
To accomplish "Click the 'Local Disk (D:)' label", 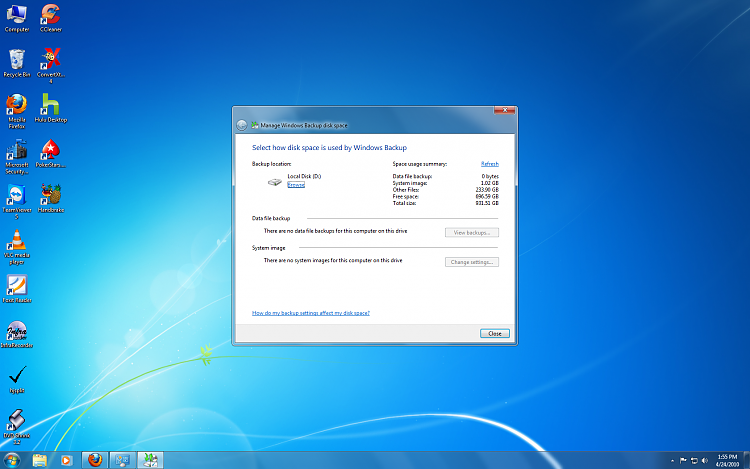I will [x=304, y=176].
